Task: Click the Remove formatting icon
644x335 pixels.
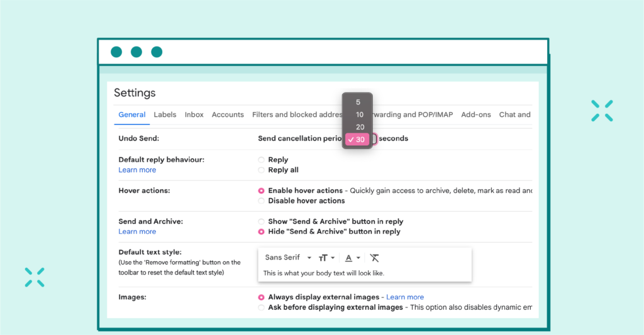Action: (x=375, y=258)
